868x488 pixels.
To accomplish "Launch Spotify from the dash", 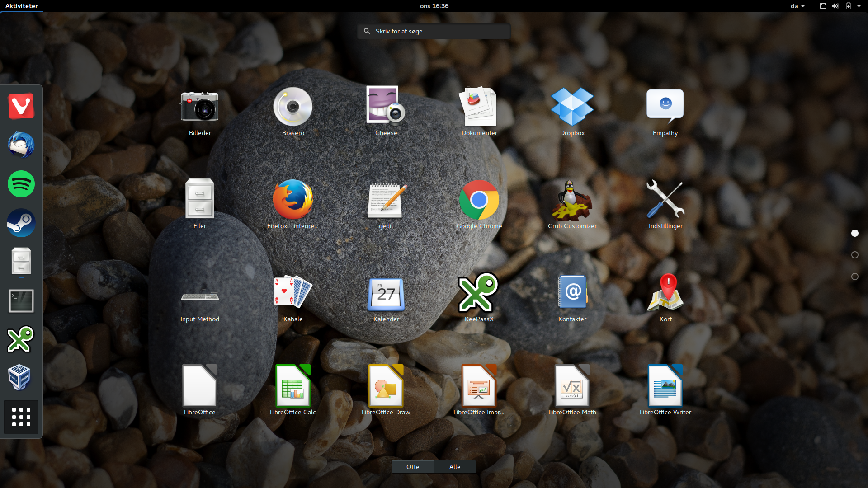I will pos(21,184).
